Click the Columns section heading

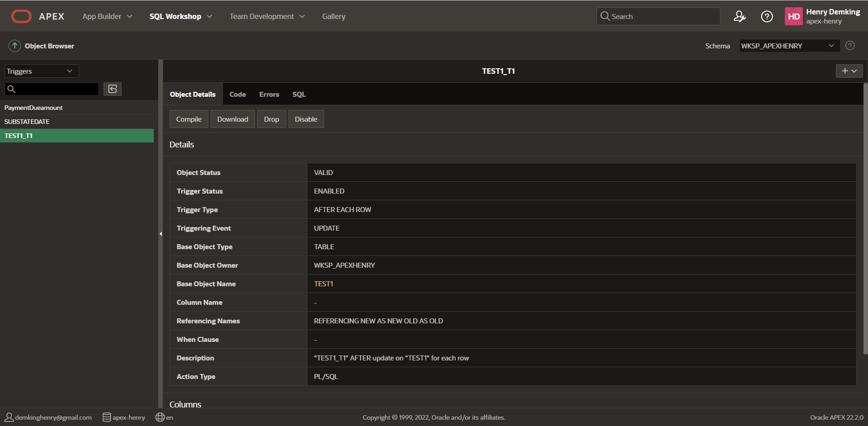coord(185,404)
